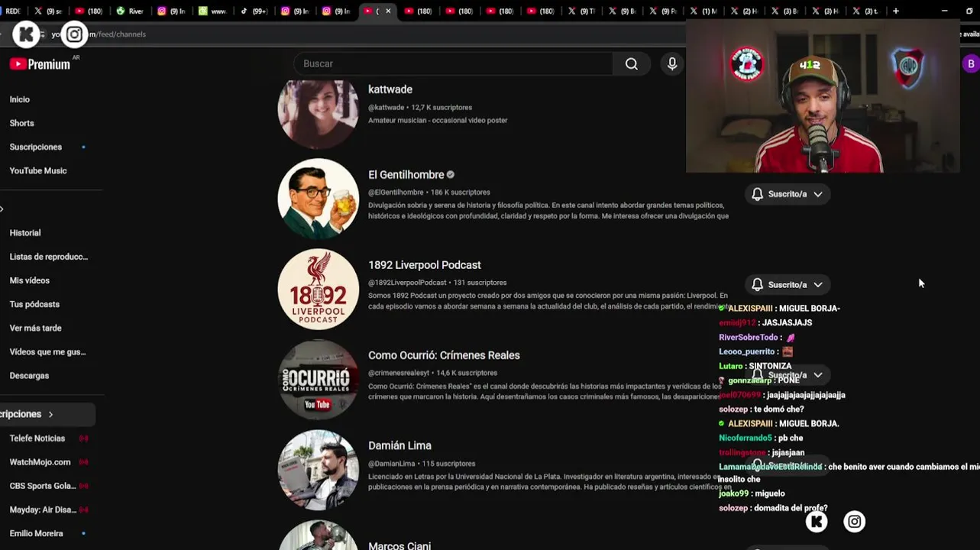Open the Emilio Moreira subscription
The height and width of the screenshot is (550, 980).
(x=36, y=533)
